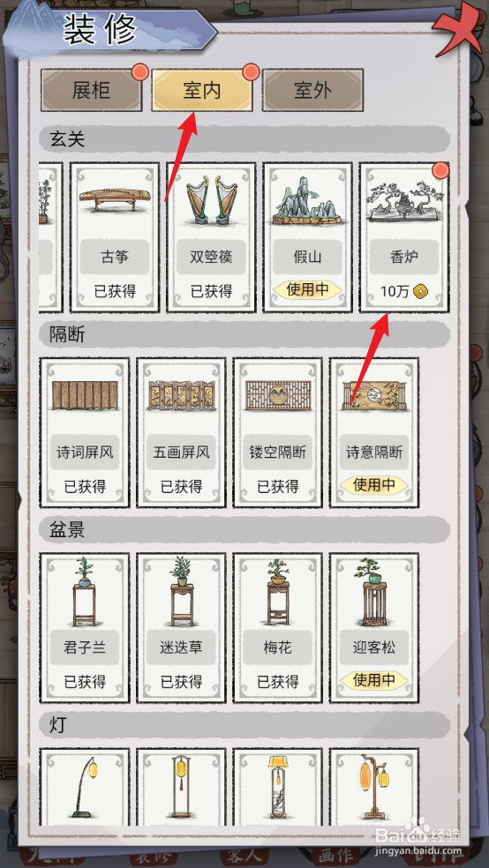This screenshot has width=489, height=868.
Task: Pick the 君子兰 potted plant icon
Action: pyautogui.click(x=85, y=591)
